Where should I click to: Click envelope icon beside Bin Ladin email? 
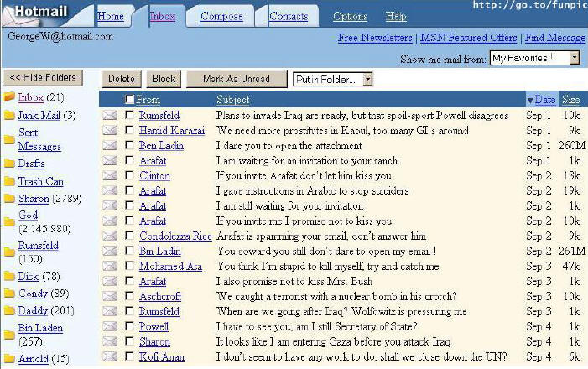click(110, 251)
